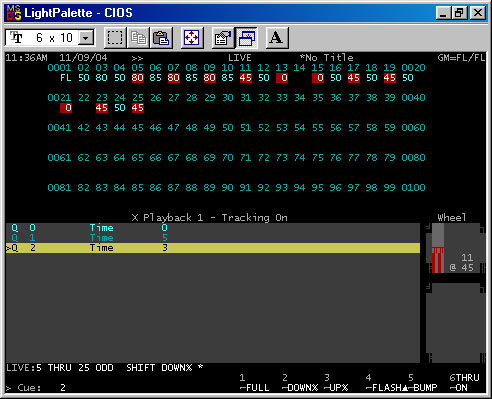492x399 pixels.
Task: Click the 50 level under channel 0020
Action: 408,78
